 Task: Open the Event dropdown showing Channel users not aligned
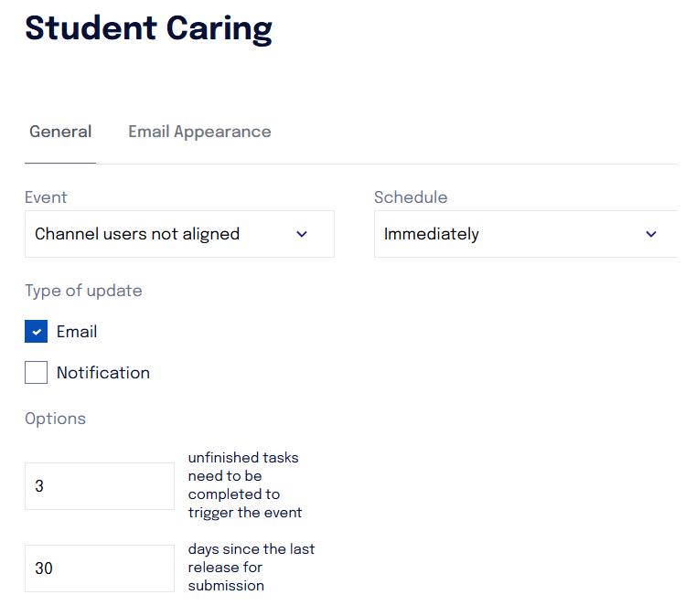click(x=179, y=234)
